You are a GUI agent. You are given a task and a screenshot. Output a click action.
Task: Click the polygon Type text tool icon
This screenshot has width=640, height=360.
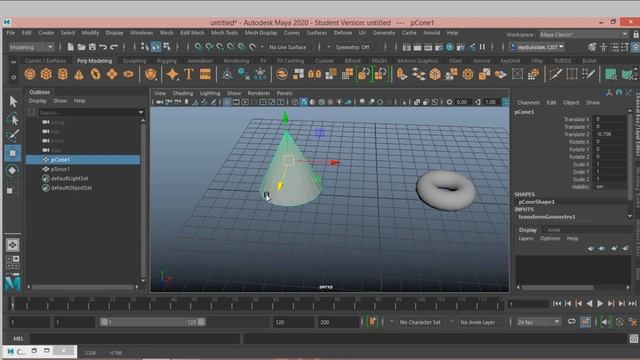pos(188,74)
